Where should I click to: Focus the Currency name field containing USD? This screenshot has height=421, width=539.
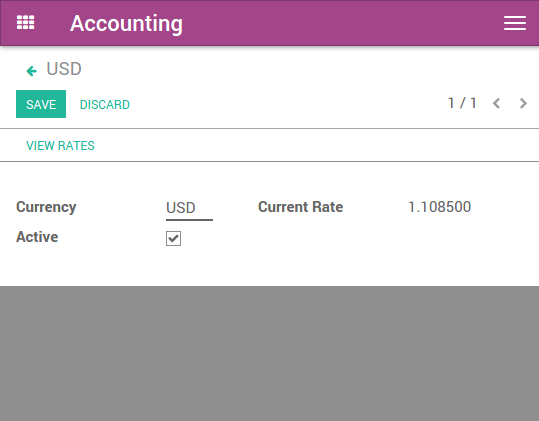[189, 208]
